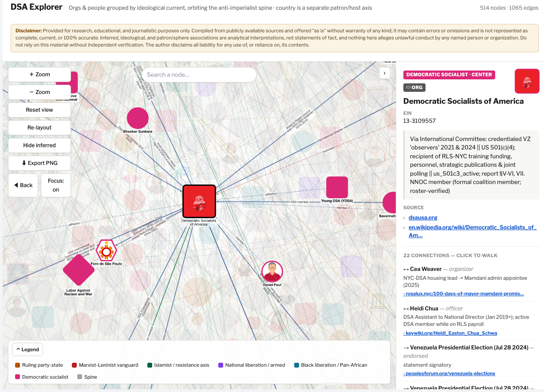Click the 514 nodes · 1065 edges counter

coord(509,8)
